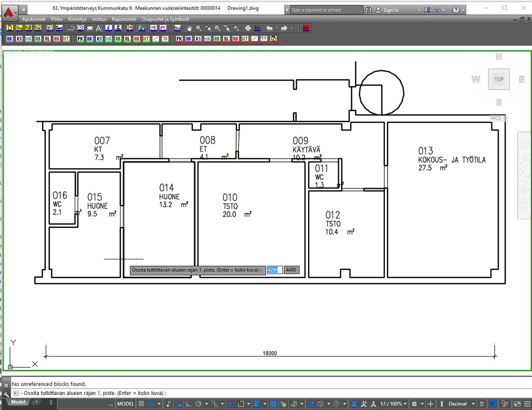Open the WCS coordinate system dropdown
532x410 pixels.
point(498,118)
